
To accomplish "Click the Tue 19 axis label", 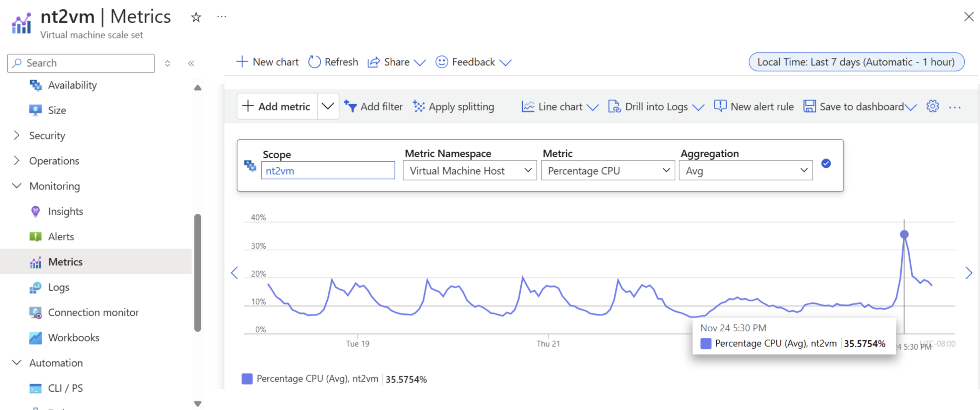I will [357, 344].
